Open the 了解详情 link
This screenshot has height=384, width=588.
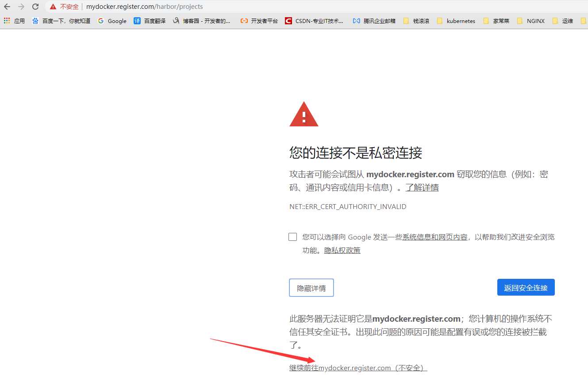point(422,187)
